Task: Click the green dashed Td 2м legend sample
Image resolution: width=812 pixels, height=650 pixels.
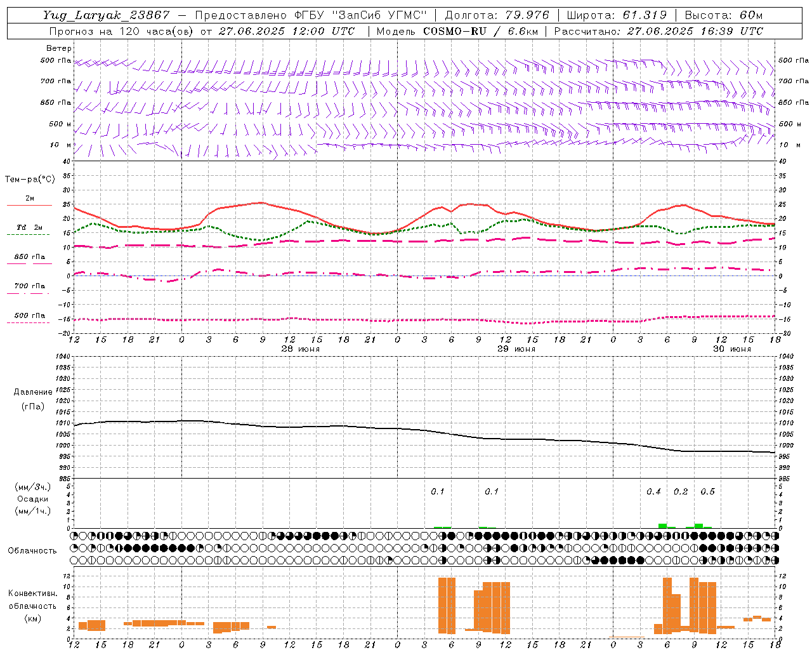Action: 29,234
